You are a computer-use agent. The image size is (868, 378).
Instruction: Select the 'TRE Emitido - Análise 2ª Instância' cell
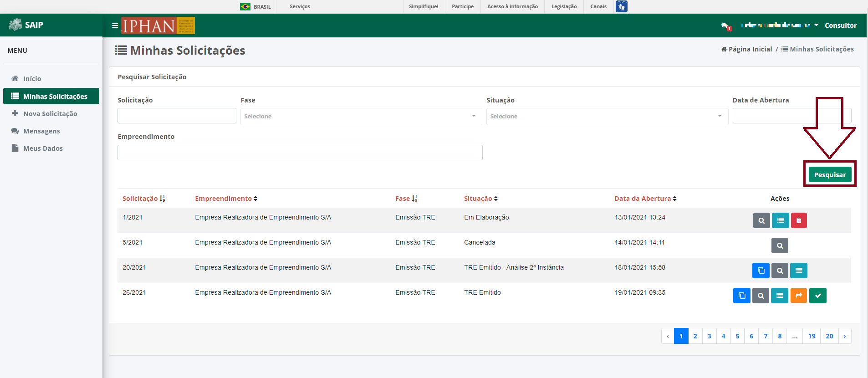tap(514, 267)
